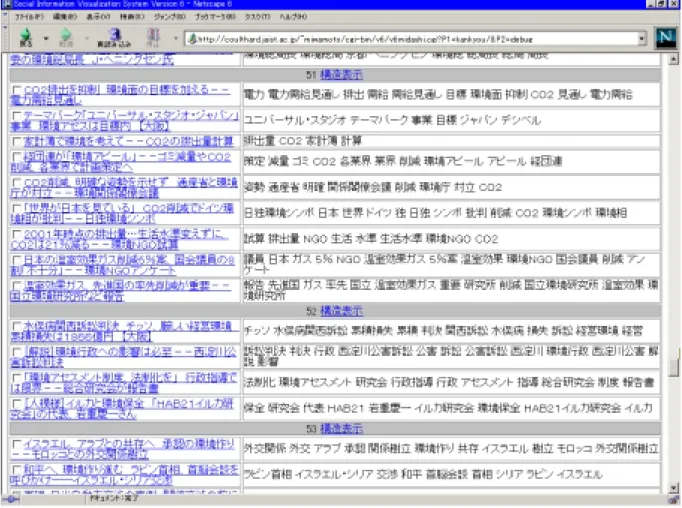682x508 pixels.
Task: Open the [人模様]イルカと環境保全 link
Action: pos(122,408)
